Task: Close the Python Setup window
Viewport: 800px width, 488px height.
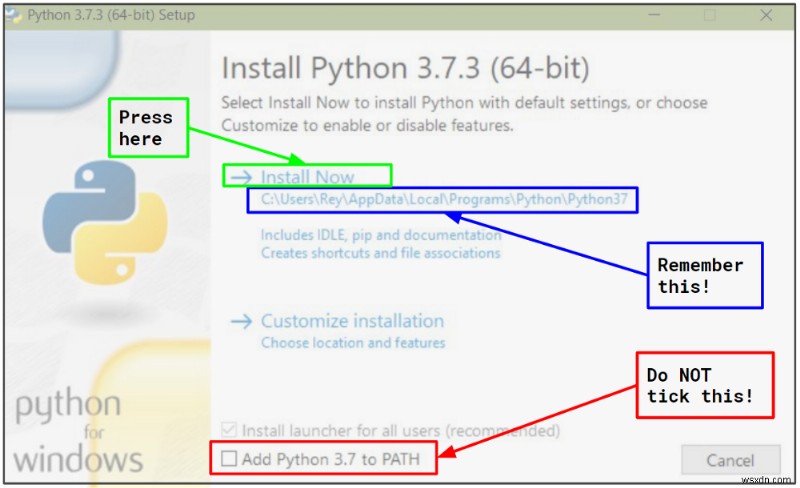Action: click(766, 15)
